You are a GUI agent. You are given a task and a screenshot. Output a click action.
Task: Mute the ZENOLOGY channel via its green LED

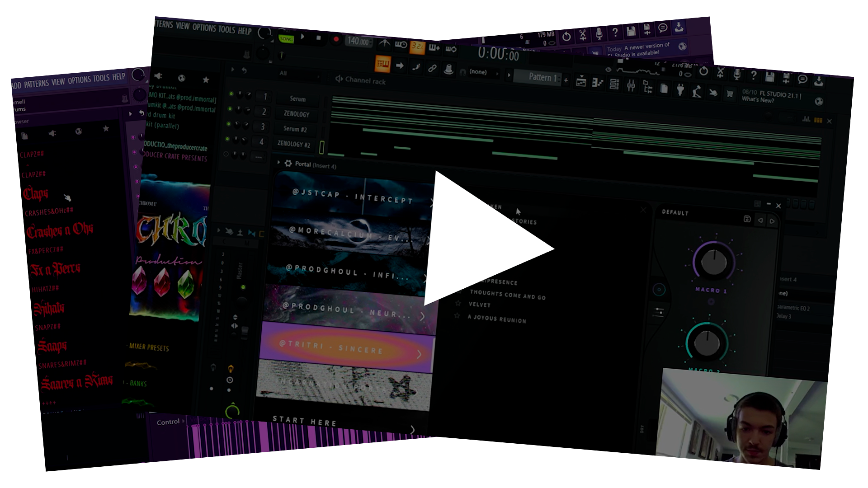point(230,108)
